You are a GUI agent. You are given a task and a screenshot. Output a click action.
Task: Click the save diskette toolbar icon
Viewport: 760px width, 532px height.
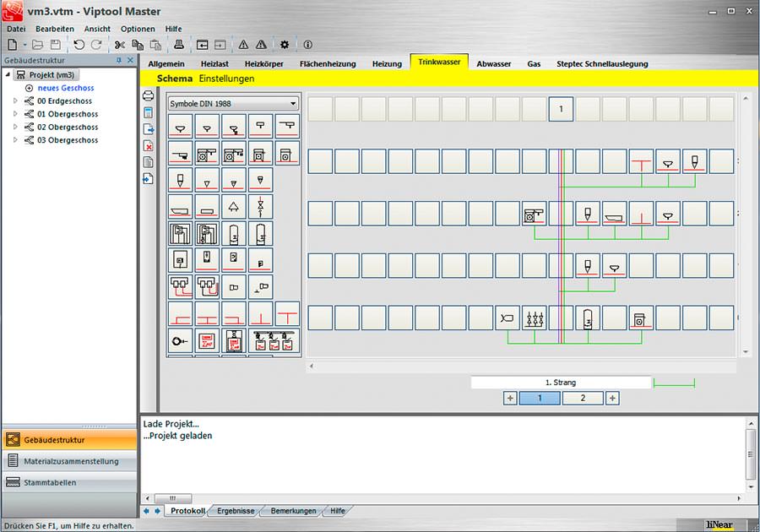click(x=56, y=45)
